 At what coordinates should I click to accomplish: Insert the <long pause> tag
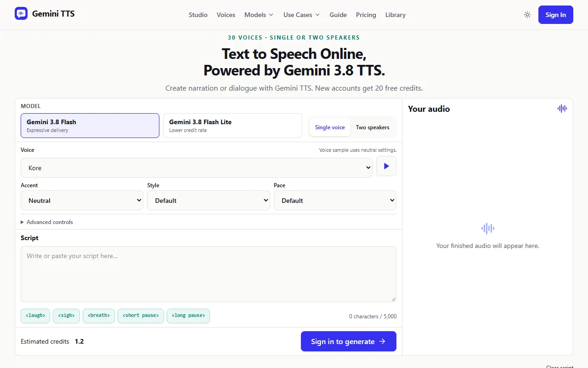coord(188,316)
